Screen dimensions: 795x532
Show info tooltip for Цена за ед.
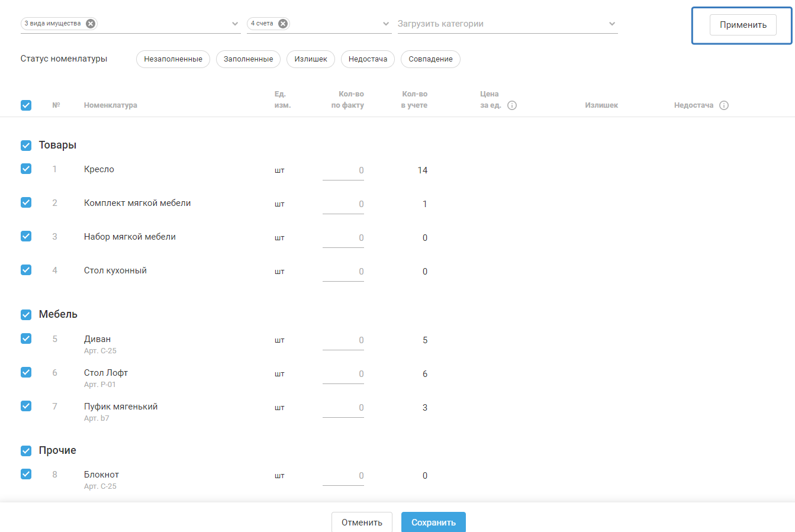point(512,105)
